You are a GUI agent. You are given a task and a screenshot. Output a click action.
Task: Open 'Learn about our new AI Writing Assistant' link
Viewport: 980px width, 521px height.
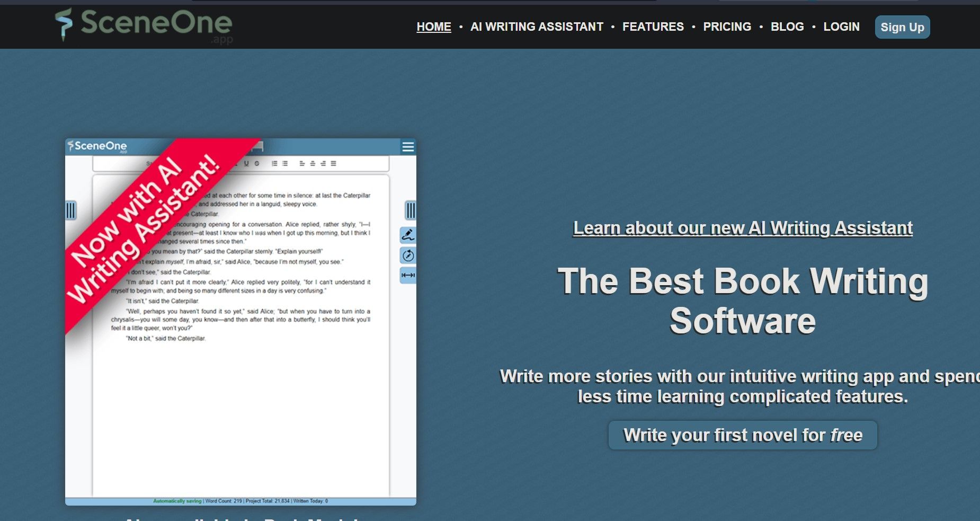[x=743, y=228]
